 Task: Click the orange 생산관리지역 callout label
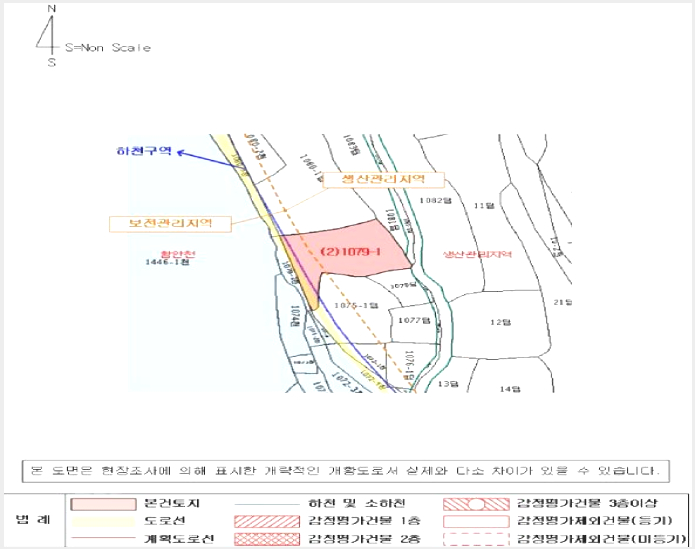383,179
